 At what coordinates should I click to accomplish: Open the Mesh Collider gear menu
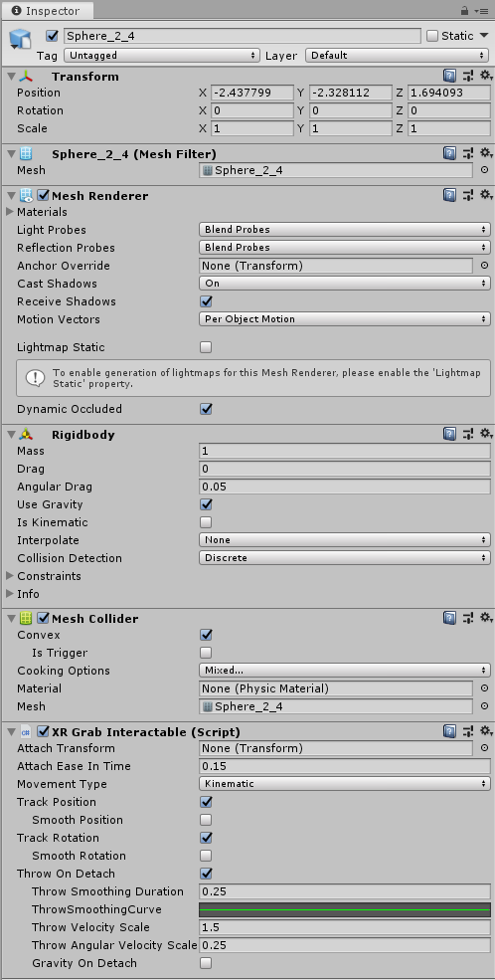click(485, 618)
